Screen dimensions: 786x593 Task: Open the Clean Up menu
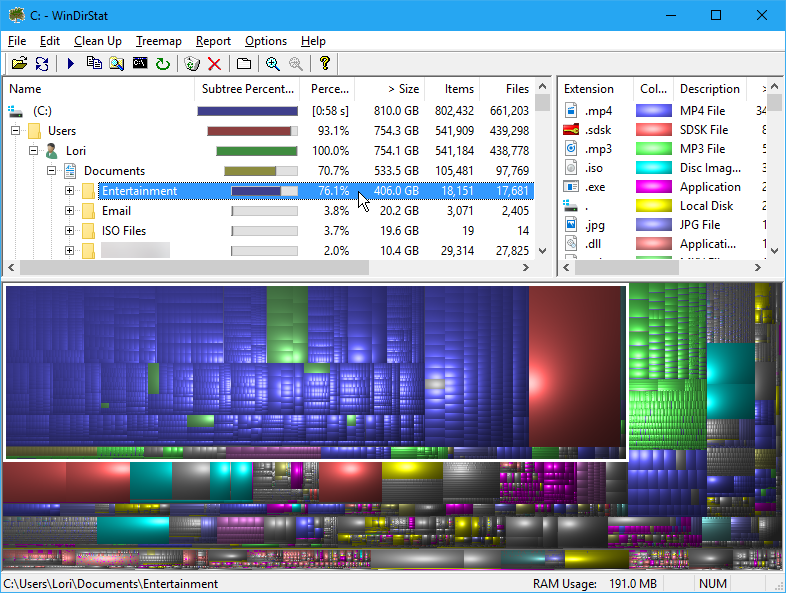click(x=98, y=41)
